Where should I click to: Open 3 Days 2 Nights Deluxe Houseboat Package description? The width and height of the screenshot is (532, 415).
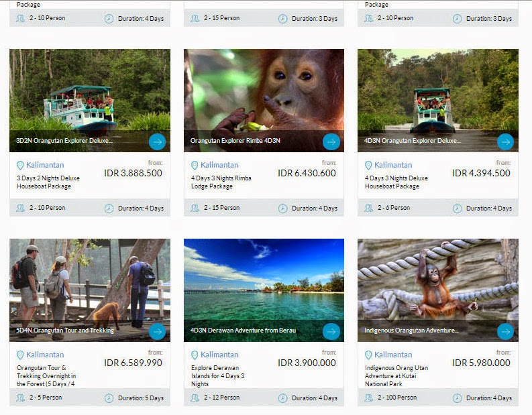[x=48, y=182]
